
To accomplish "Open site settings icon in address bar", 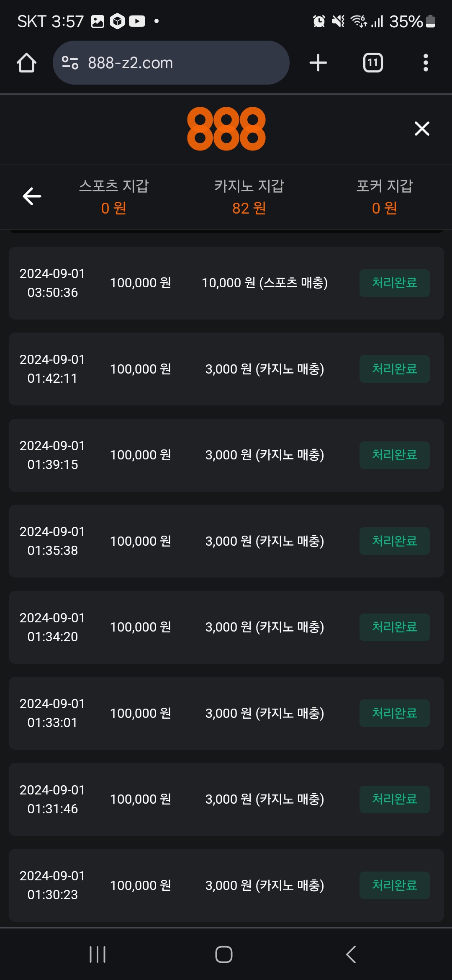I will click(70, 63).
